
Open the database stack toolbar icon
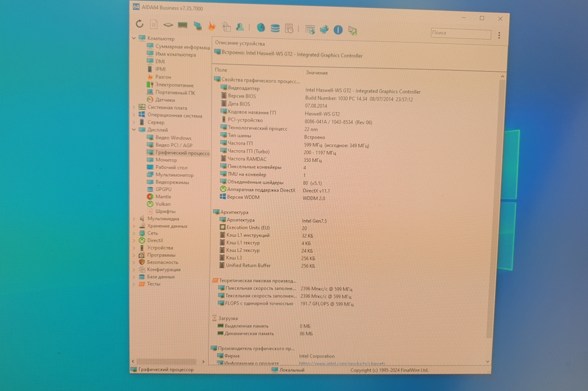coord(275,28)
